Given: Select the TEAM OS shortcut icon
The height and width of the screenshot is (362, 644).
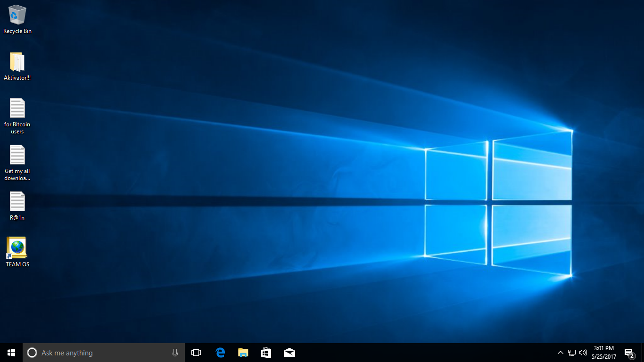Looking at the screenshot, I should click(x=17, y=252).
